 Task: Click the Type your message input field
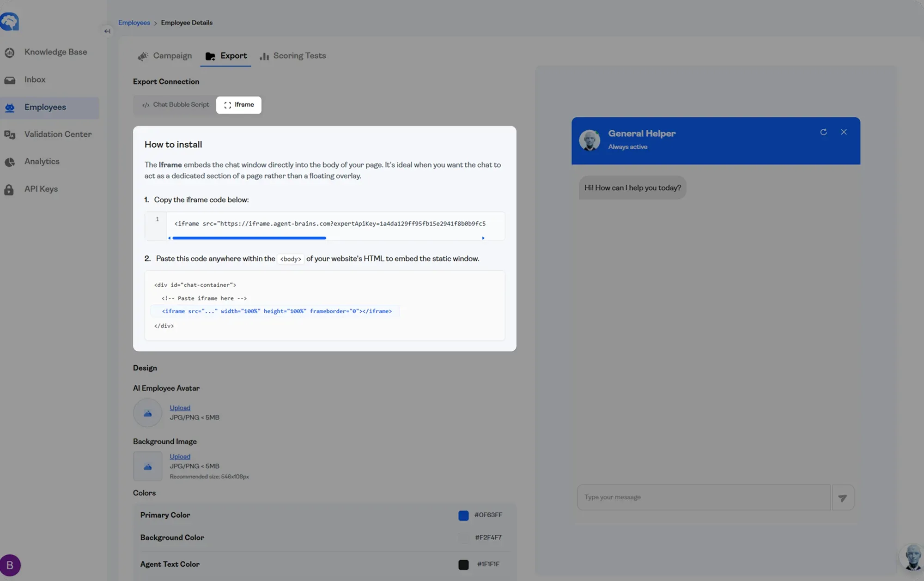(703, 497)
